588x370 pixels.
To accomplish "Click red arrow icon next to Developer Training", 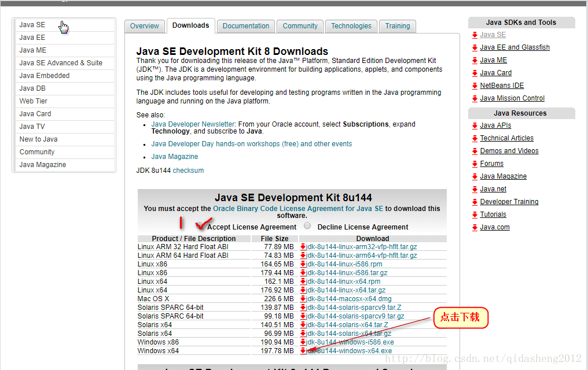I will coord(475,202).
